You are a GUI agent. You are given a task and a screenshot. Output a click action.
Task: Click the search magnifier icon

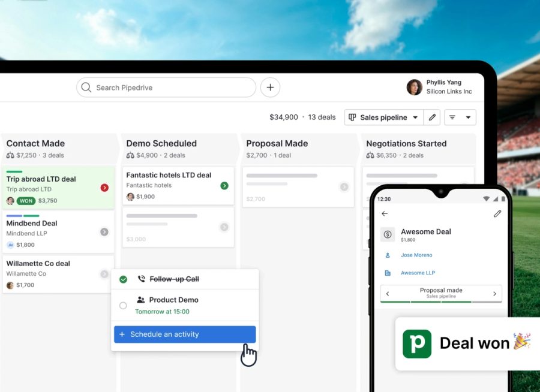click(86, 88)
